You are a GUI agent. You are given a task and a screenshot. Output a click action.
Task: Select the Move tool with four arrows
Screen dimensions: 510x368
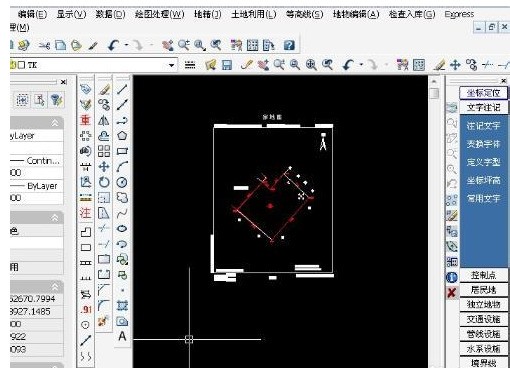click(104, 167)
